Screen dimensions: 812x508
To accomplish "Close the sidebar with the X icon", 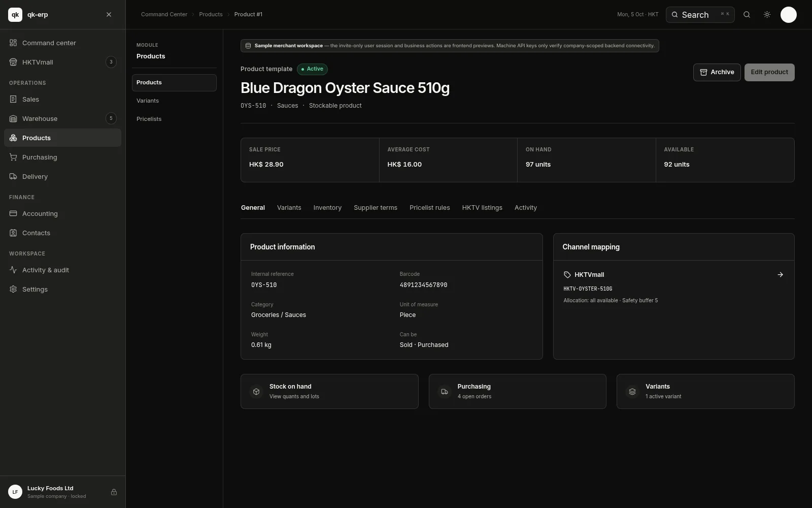I will (109, 15).
